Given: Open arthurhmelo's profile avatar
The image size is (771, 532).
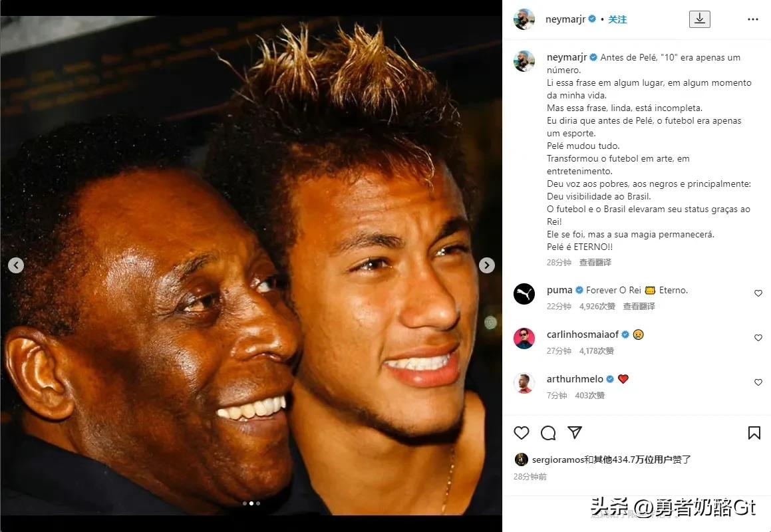Looking at the screenshot, I should click(x=524, y=383).
